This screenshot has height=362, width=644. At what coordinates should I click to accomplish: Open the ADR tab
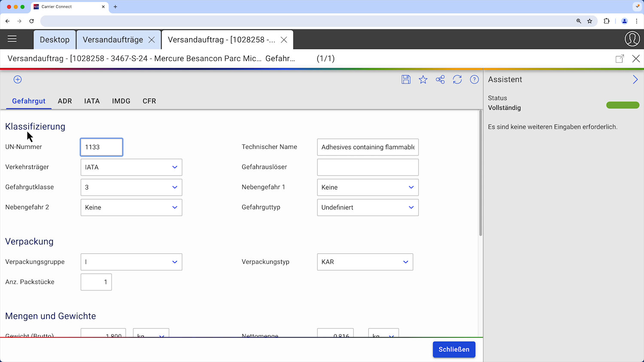pos(65,101)
